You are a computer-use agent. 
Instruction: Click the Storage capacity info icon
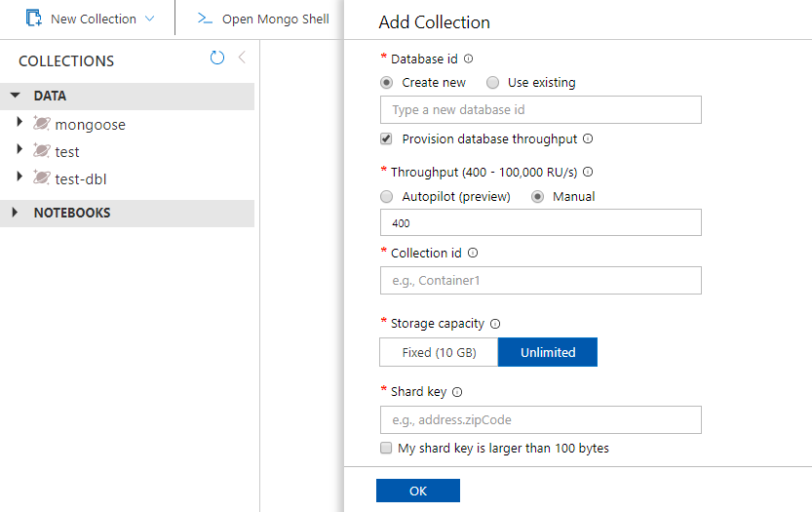point(495,324)
